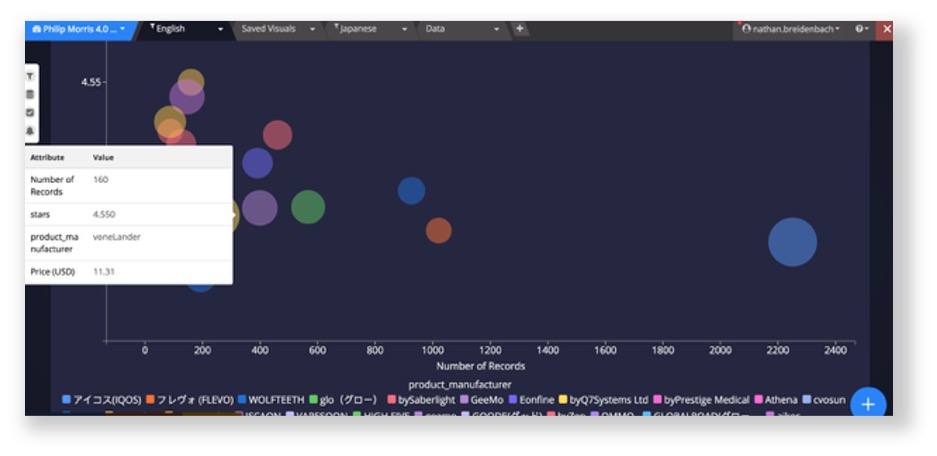Open the Philip Morris 4.0 dashboard menu
The height and width of the screenshot is (456, 937).
[x=79, y=29]
